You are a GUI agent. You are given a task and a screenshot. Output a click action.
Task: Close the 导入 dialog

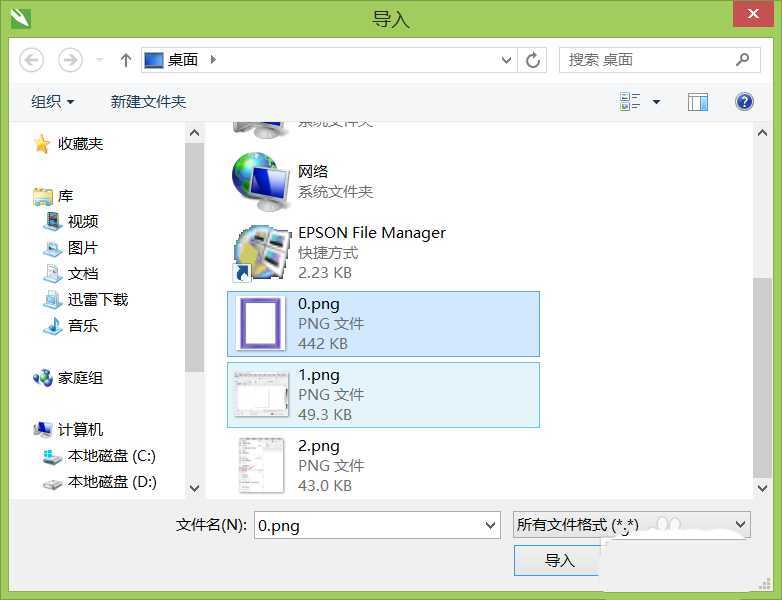[x=753, y=13]
